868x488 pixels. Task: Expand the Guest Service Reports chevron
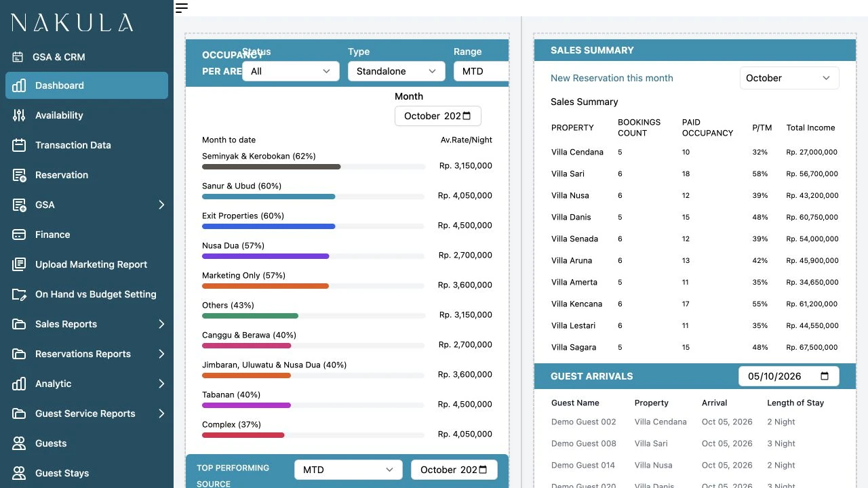click(x=161, y=413)
